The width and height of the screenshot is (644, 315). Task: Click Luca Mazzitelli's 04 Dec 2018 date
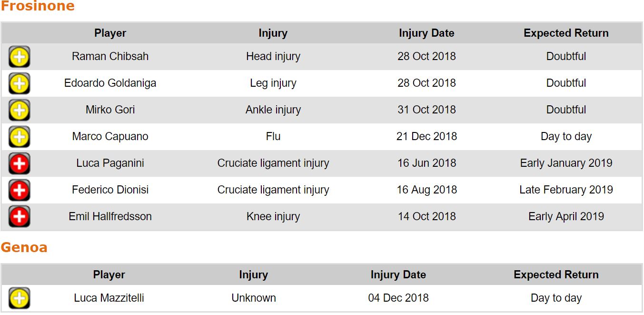(398, 298)
